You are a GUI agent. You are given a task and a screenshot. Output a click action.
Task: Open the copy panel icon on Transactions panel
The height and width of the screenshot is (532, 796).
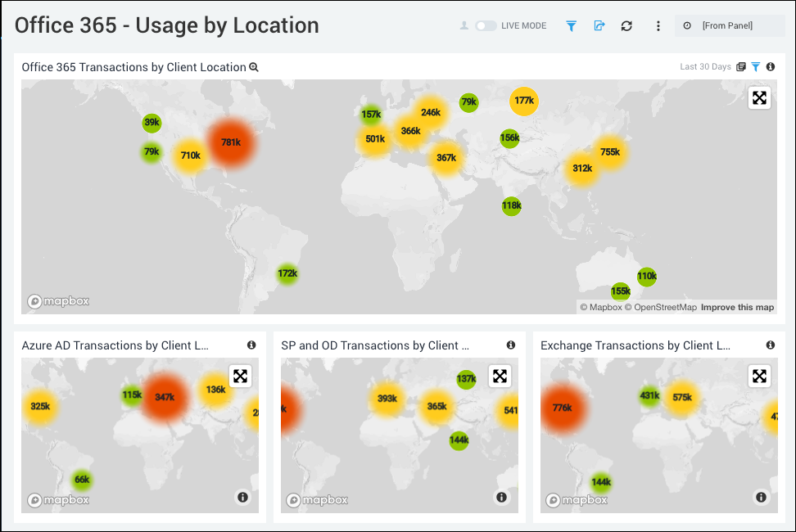tap(740, 66)
